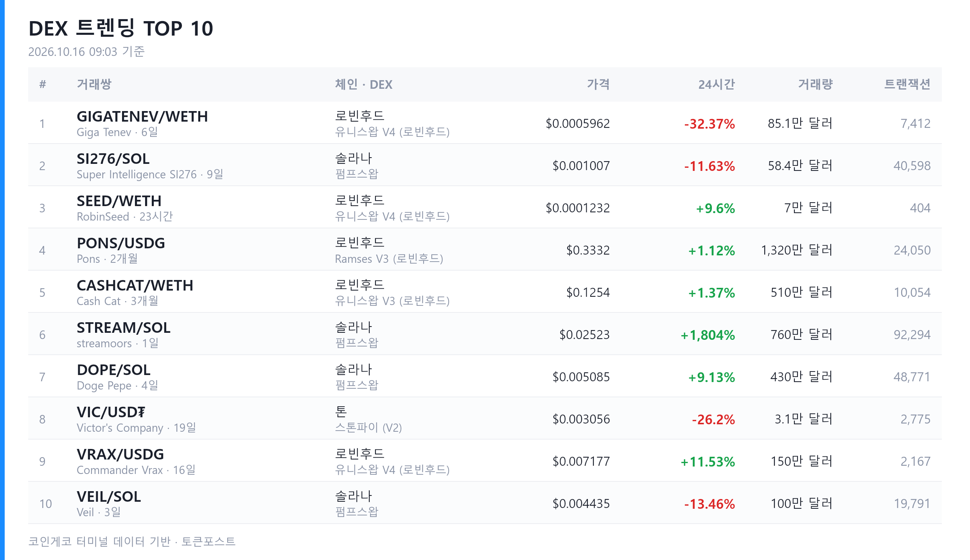Click the 트랜잭션 column header
Image resolution: width=970 pixels, height=560 pixels.
coord(907,84)
